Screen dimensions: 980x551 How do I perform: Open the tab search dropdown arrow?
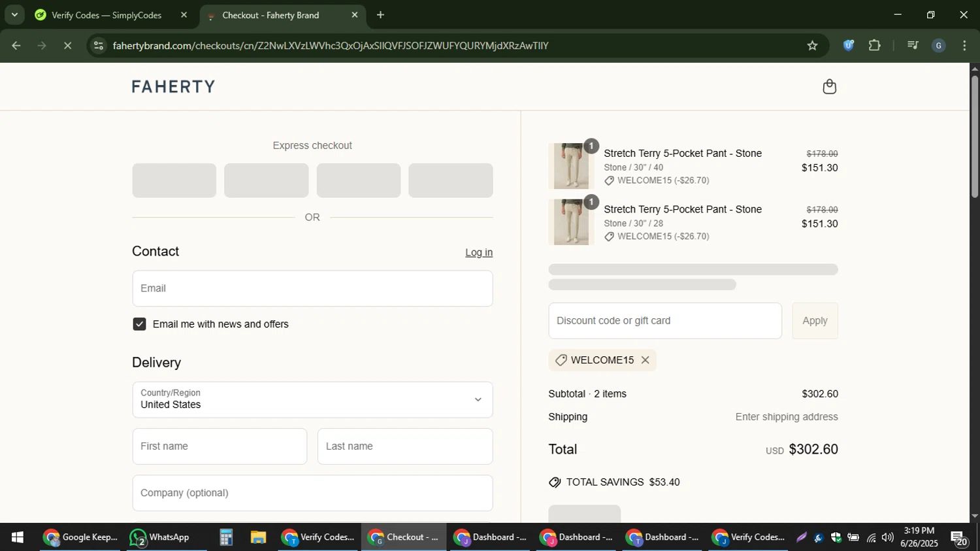(x=14, y=14)
